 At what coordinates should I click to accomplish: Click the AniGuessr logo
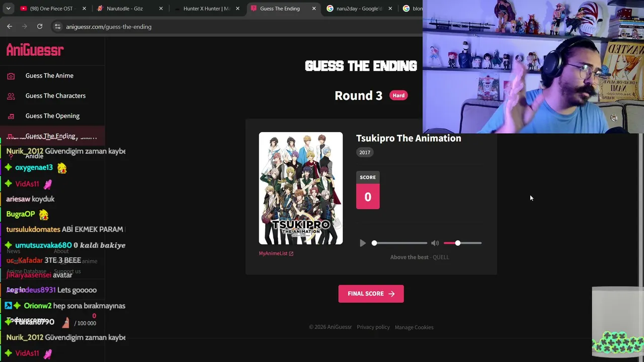coord(35,50)
